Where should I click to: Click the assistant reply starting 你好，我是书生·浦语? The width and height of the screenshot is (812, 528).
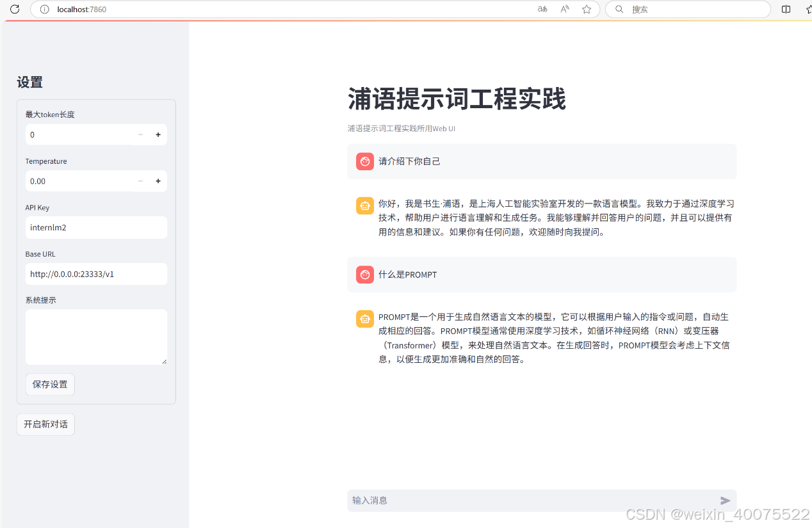556,218
